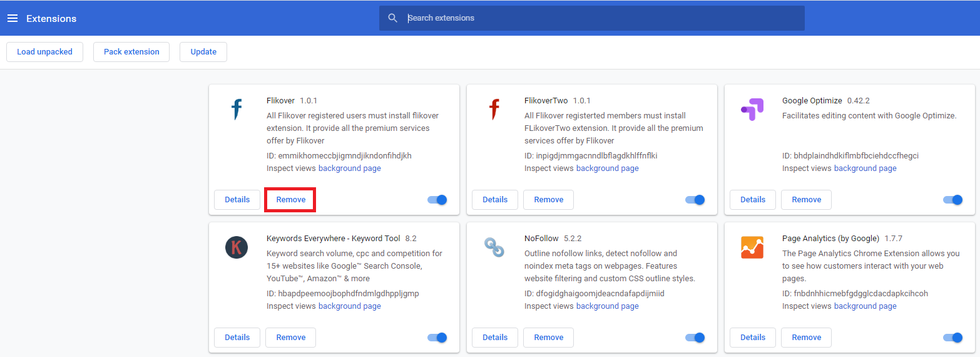Click Google Optimize description text
The width and height of the screenshot is (980, 357).
(869, 116)
